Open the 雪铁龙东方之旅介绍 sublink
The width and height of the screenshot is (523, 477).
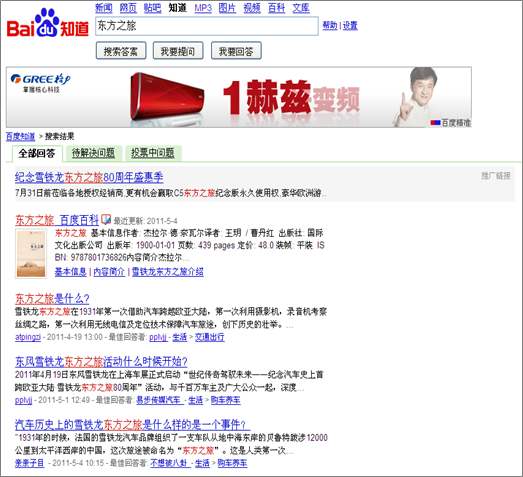pos(167,272)
